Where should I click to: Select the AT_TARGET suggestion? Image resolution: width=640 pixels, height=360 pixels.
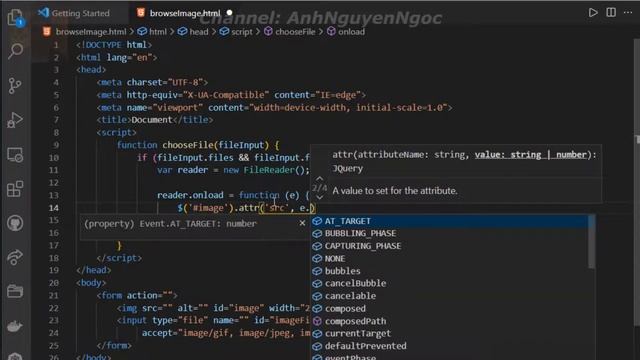[x=450, y=221]
